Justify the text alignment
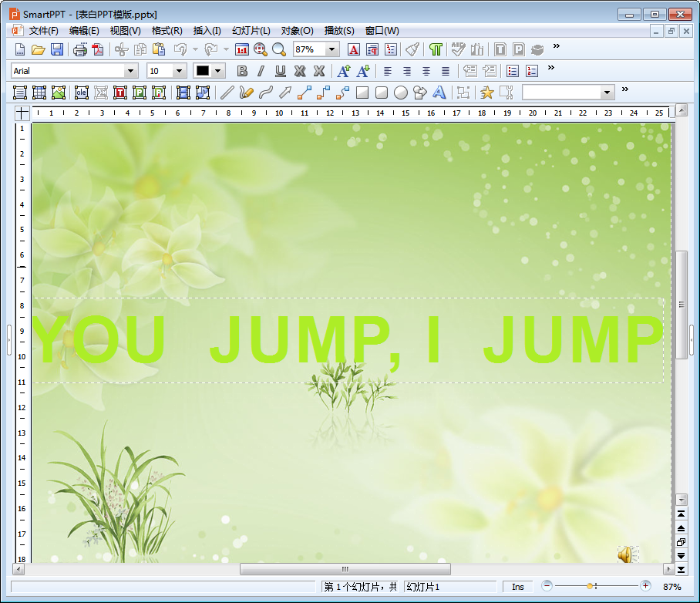 445,71
